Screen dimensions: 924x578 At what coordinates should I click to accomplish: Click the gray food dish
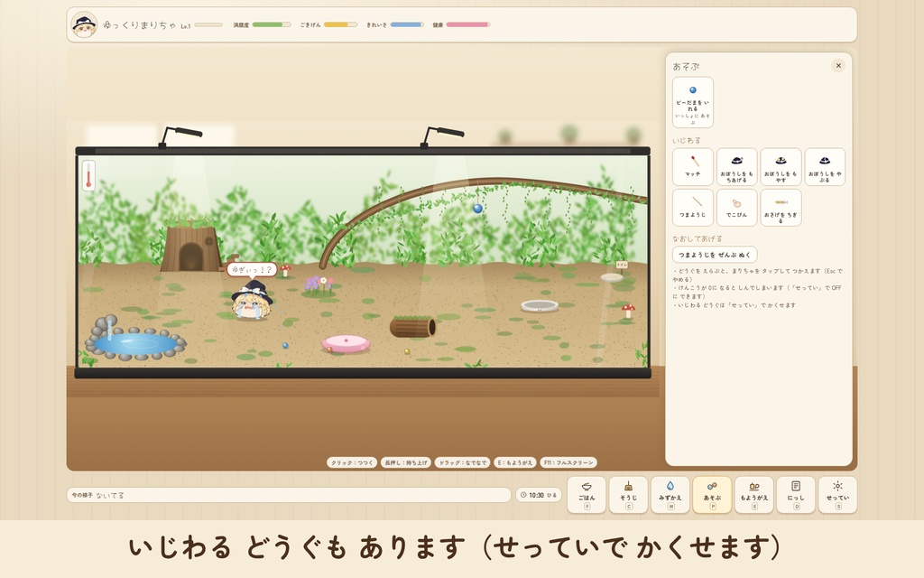pos(540,305)
